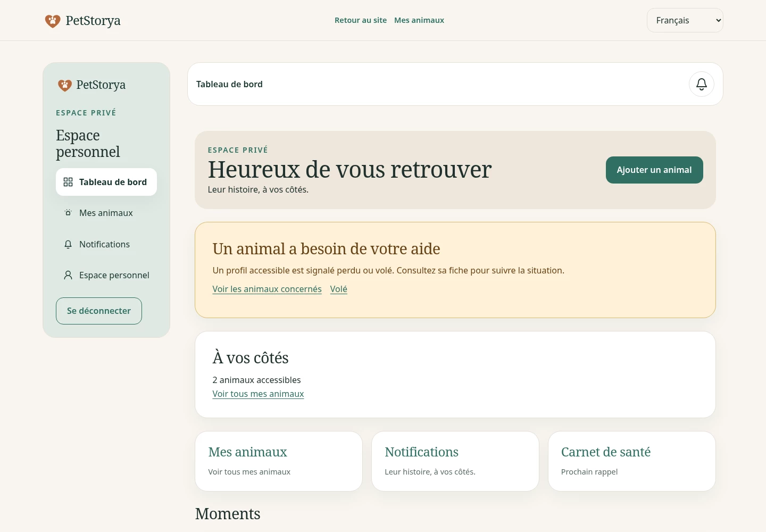Follow the Voir tous mes animaux link
The width and height of the screenshot is (766, 532).
(258, 394)
